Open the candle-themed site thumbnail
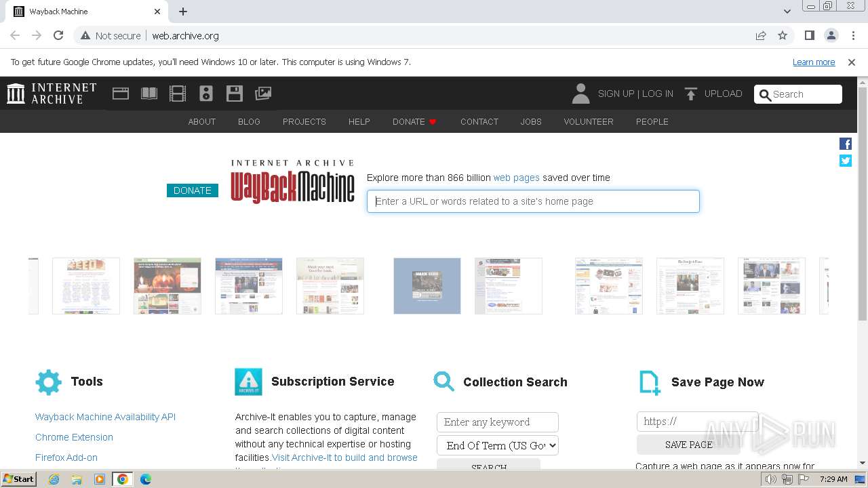This screenshot has width=868, height=488. [x=167, y=286]
